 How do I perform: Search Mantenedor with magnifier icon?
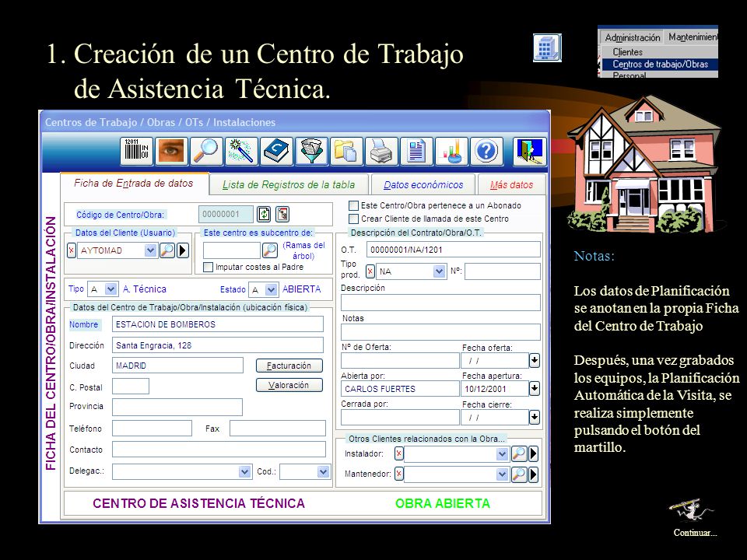[519, 474]
